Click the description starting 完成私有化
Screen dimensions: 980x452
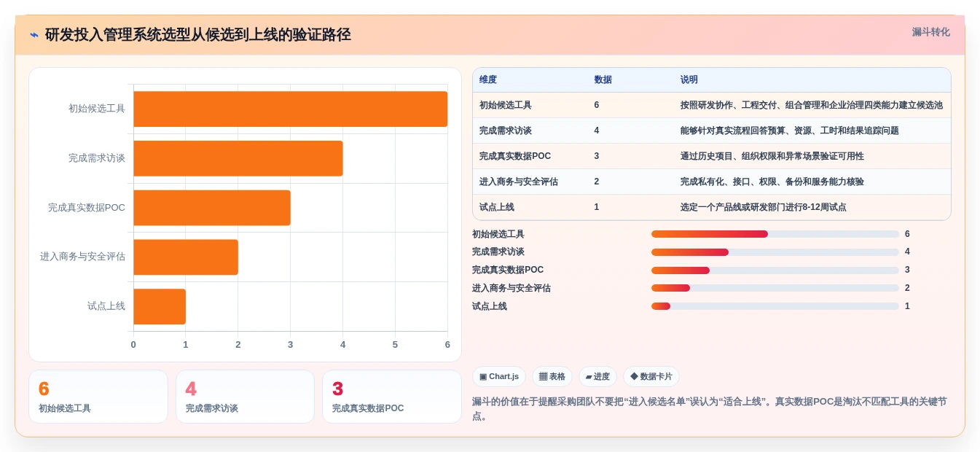pos(772,182)
